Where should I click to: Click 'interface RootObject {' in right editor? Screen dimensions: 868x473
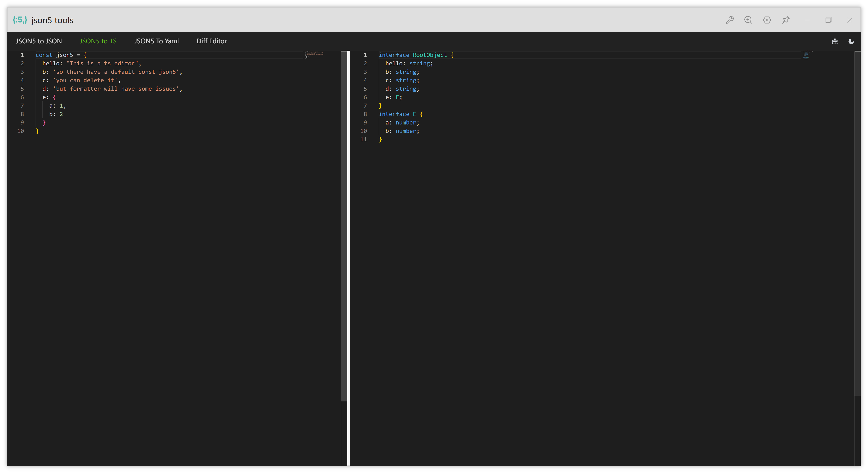(x=416, y=55)
